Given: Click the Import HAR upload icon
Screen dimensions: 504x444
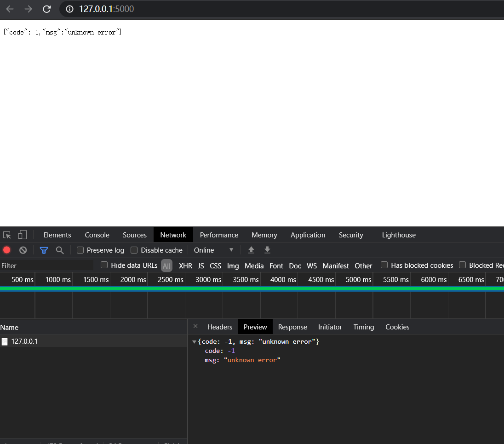Looking at the screenshot, I should [251, 250].
